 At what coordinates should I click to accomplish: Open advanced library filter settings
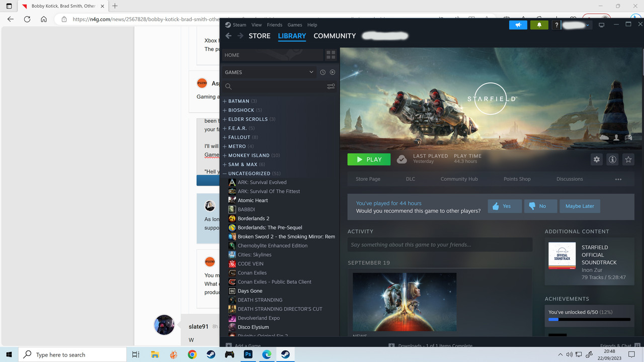331,86
